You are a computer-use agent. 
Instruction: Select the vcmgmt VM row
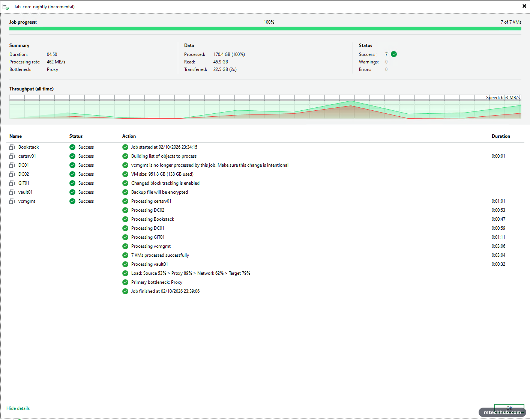(x=63, y=201)
